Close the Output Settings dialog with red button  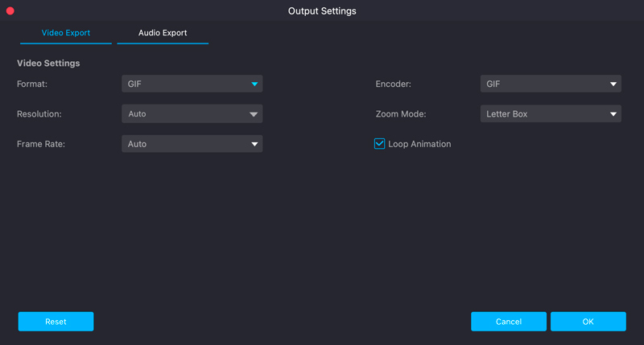tap(10, 11)
